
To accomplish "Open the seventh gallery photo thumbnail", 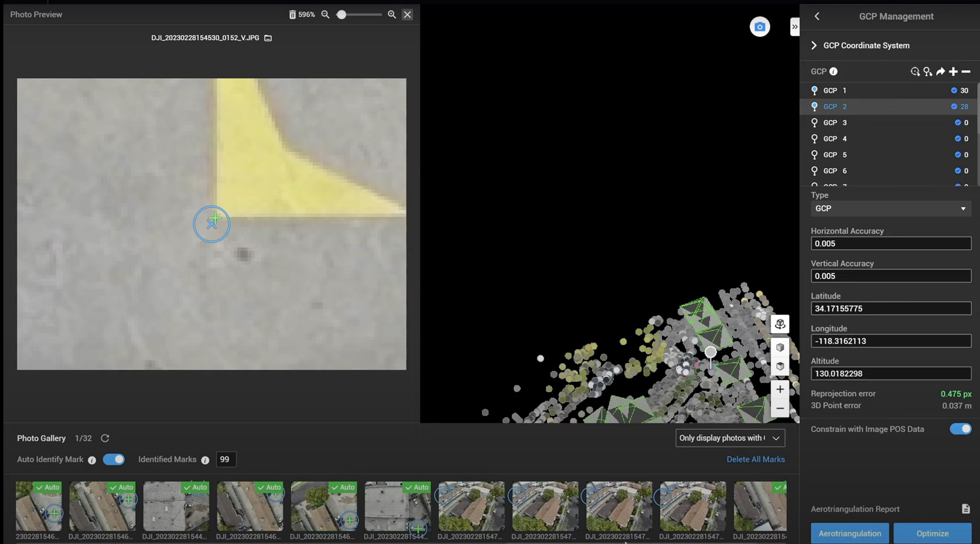I will [x=471, y=506].
